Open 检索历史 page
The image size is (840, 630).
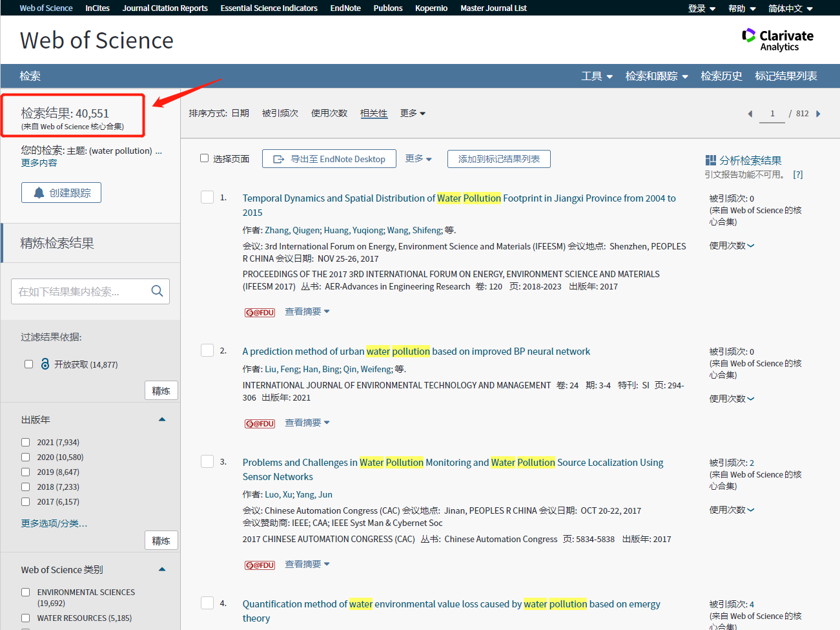pyautogui.click(x=721, y=76)
